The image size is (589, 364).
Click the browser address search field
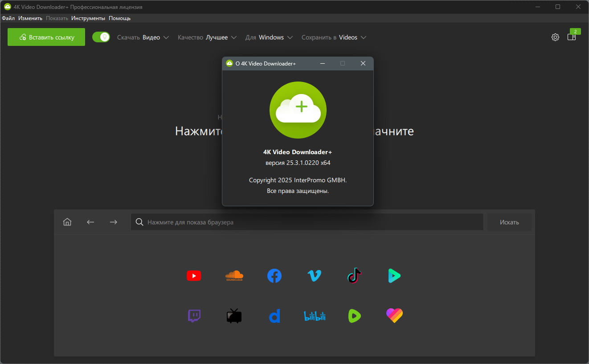[307, 222]
